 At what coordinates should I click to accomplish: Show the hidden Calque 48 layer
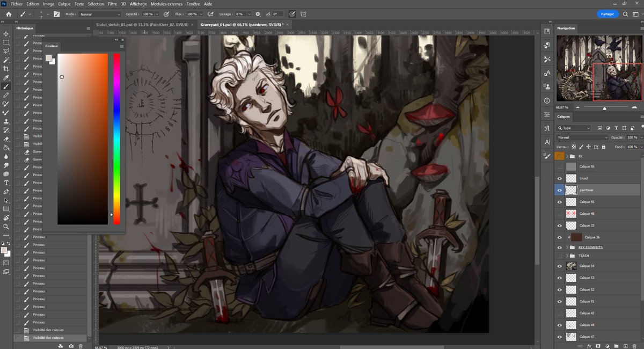click(560, 214)
